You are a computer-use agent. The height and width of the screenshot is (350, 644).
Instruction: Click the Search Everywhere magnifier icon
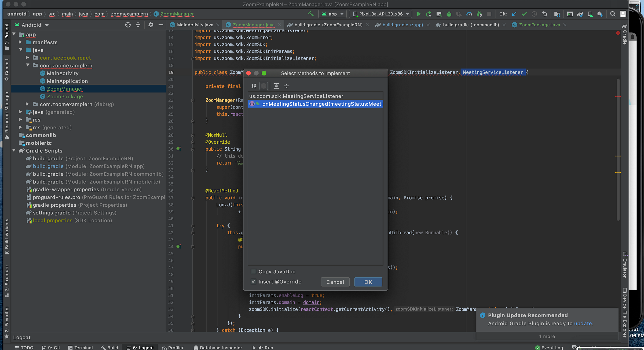[x=613, y=14]
